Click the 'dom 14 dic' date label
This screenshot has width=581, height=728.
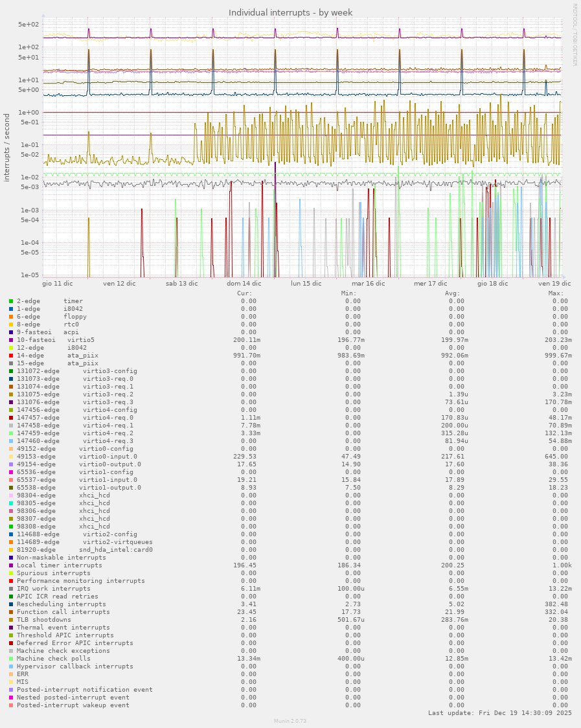[x=244, y=284]
